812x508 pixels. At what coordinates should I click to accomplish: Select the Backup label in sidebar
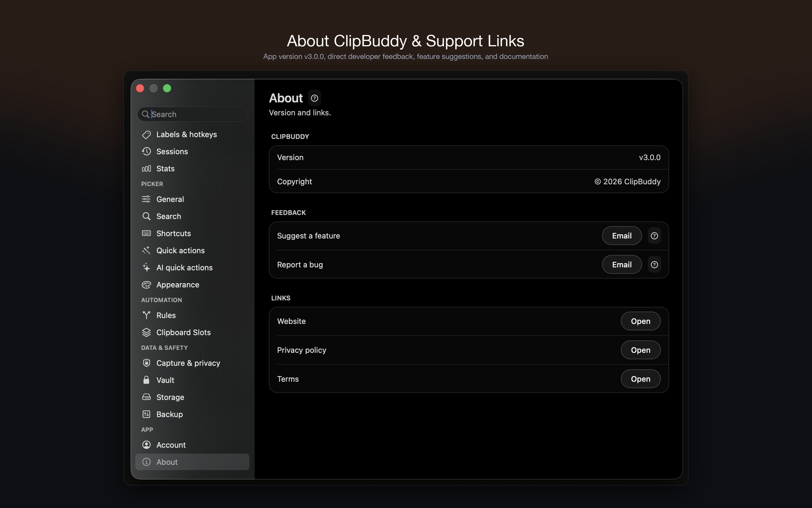pos(169,415)
